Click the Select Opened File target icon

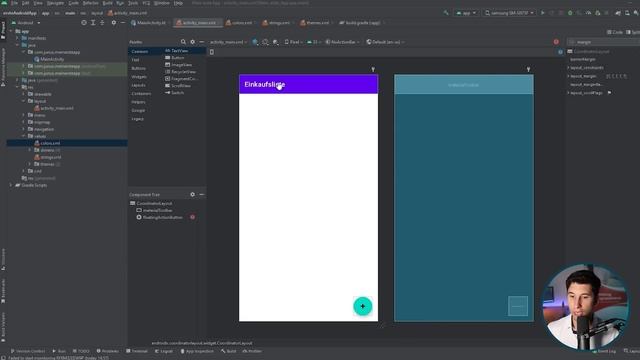[84, 22]
